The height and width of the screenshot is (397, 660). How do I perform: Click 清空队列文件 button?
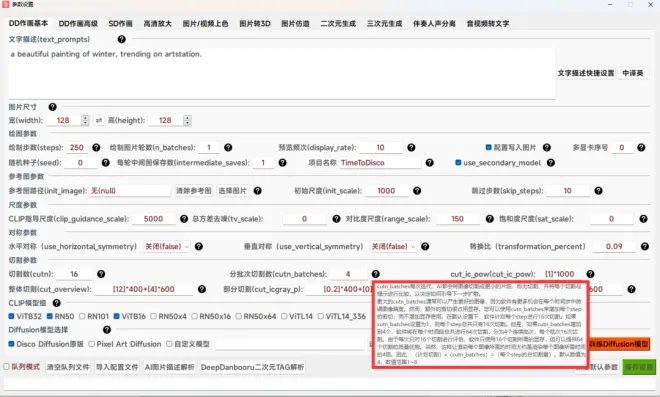click(68, 367)
